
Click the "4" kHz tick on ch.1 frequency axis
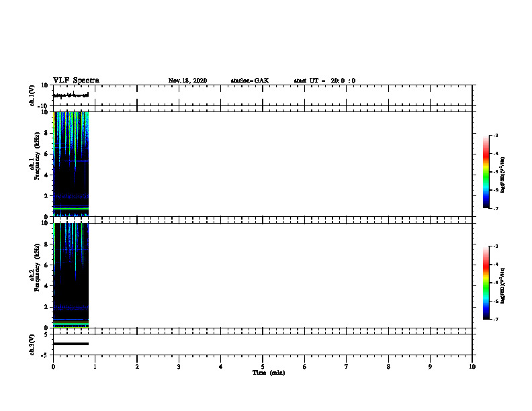[46, 175]
